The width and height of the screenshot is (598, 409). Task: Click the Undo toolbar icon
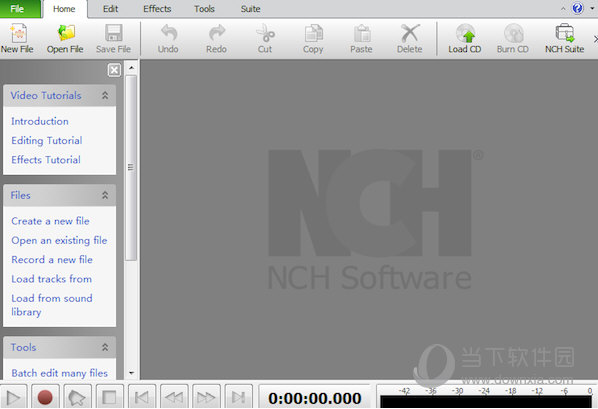click(x=168, y=38)
